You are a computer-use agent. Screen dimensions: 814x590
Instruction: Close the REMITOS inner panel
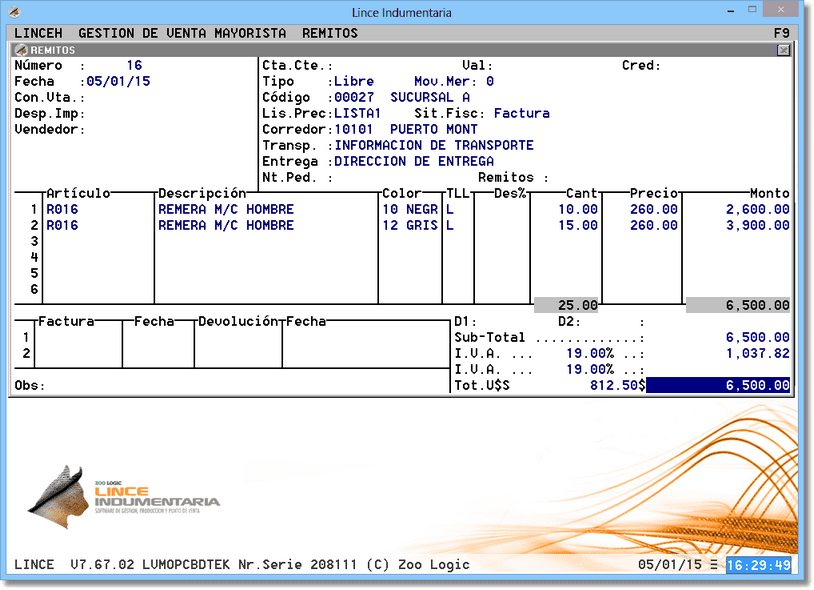(783, 50)
